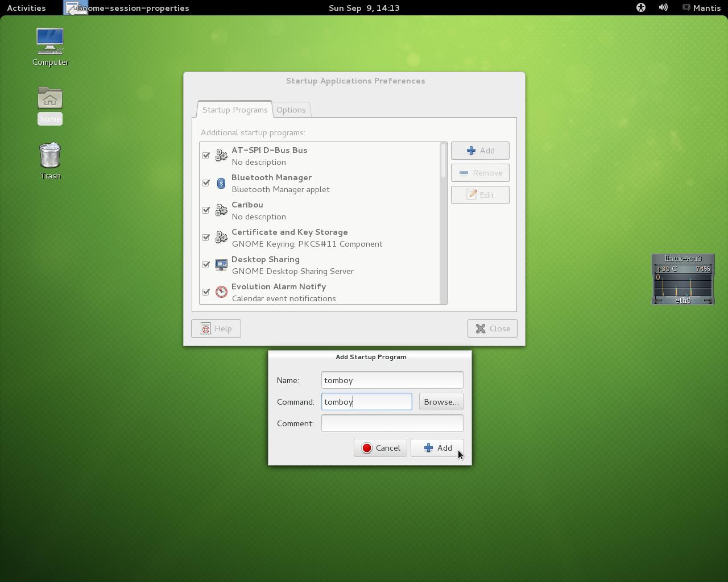Click the Caribou gear icon
The width and height of the screenshot is (728, 582).
tap(221, 210)
